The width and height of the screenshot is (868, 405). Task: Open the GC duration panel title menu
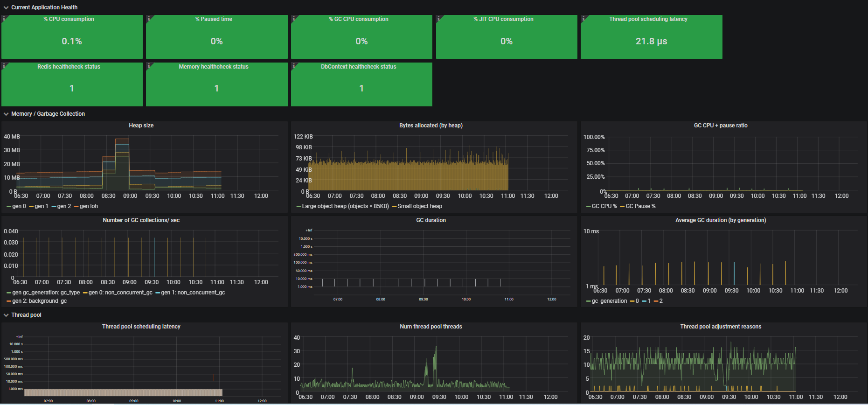pyautogui.click(x=431, y=220)
